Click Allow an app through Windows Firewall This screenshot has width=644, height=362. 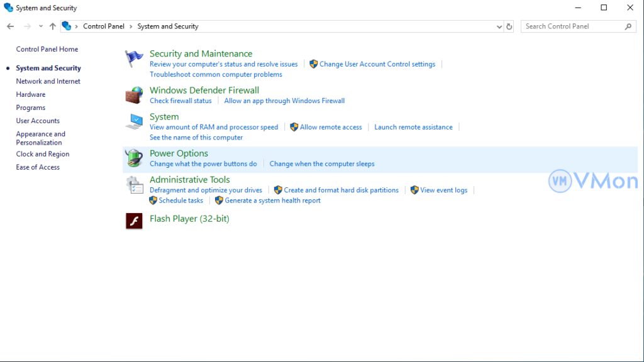284,101
